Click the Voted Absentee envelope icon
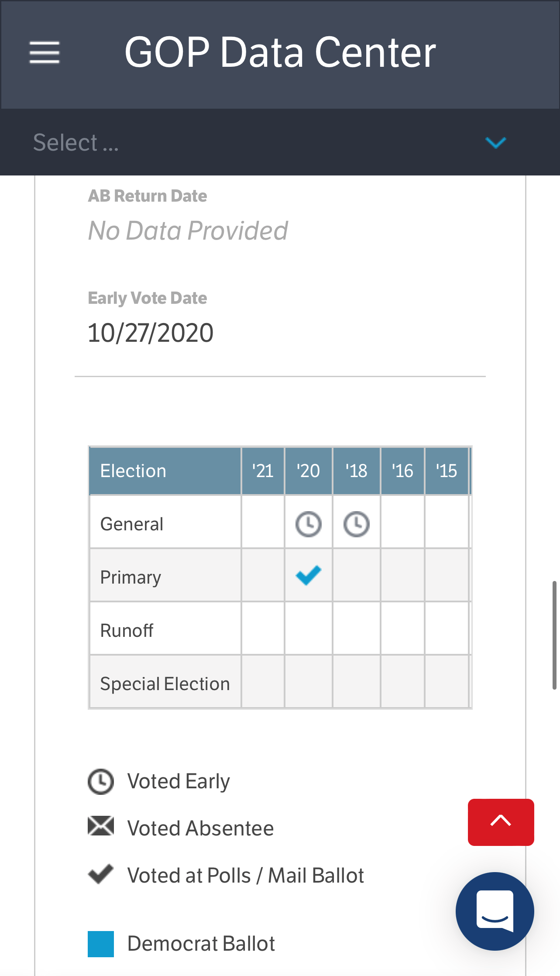The image size is (560, 976). pos(101,826)
